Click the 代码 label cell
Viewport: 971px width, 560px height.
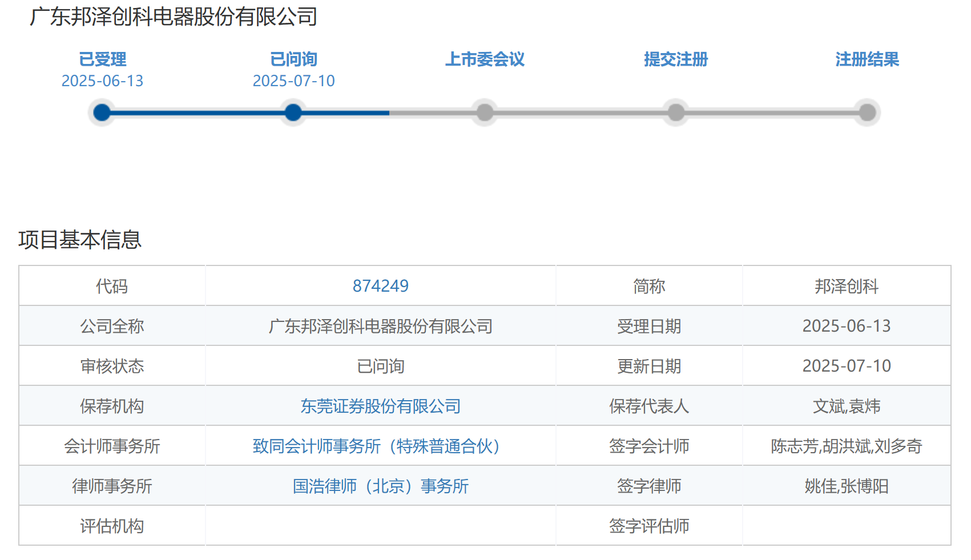(112, 286)
